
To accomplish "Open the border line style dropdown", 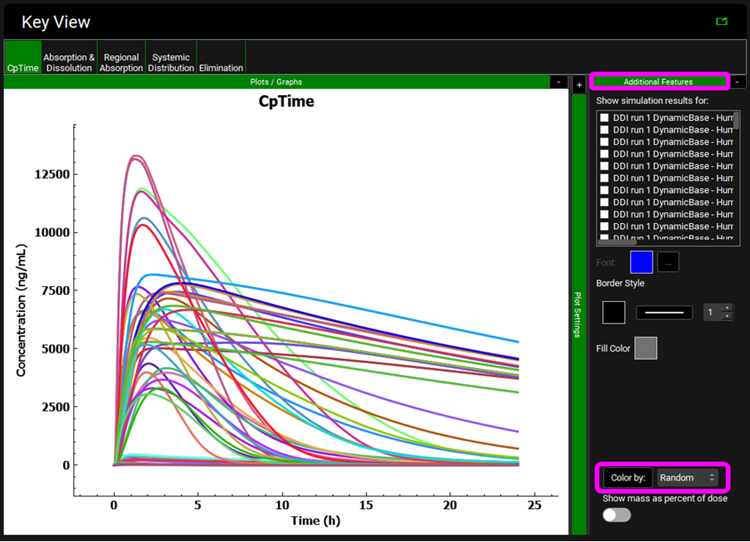I will tap(665, 312).
